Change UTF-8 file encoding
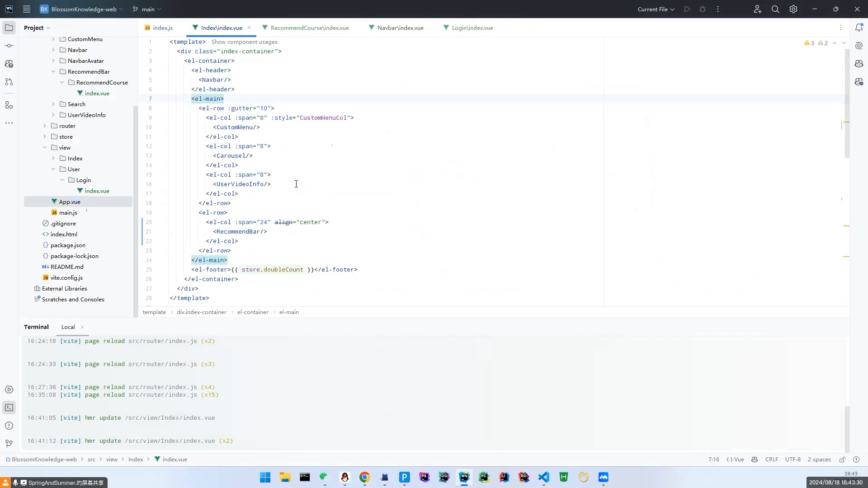The image size is (868, 488). coord(793,460)
